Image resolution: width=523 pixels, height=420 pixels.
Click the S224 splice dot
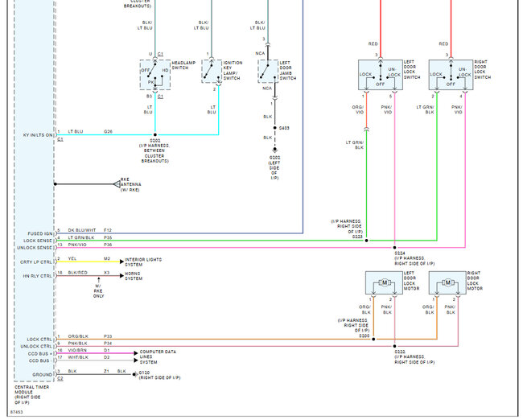394,248
